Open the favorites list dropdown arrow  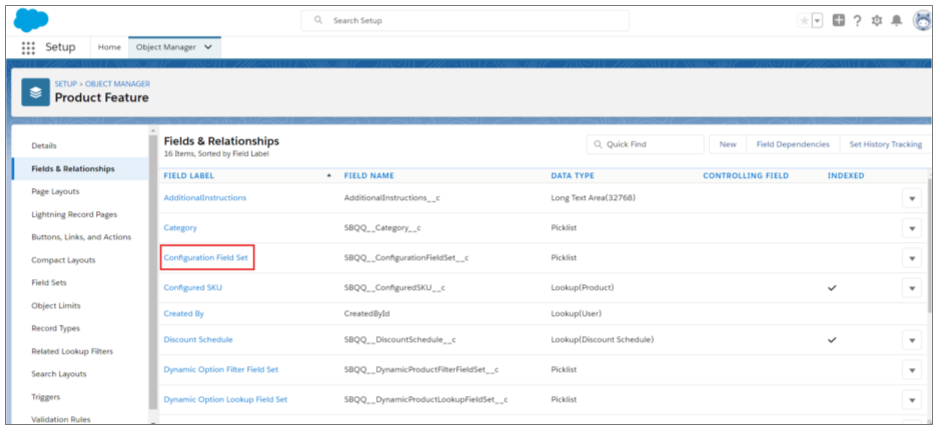[x=817, y=20]
